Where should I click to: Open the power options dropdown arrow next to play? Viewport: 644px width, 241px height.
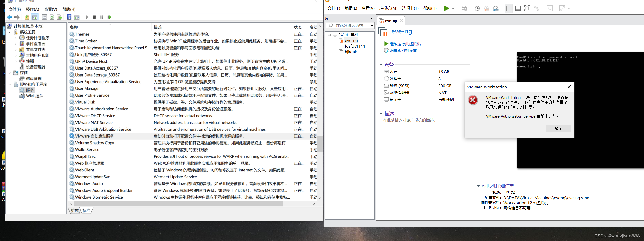pos(453,9)
